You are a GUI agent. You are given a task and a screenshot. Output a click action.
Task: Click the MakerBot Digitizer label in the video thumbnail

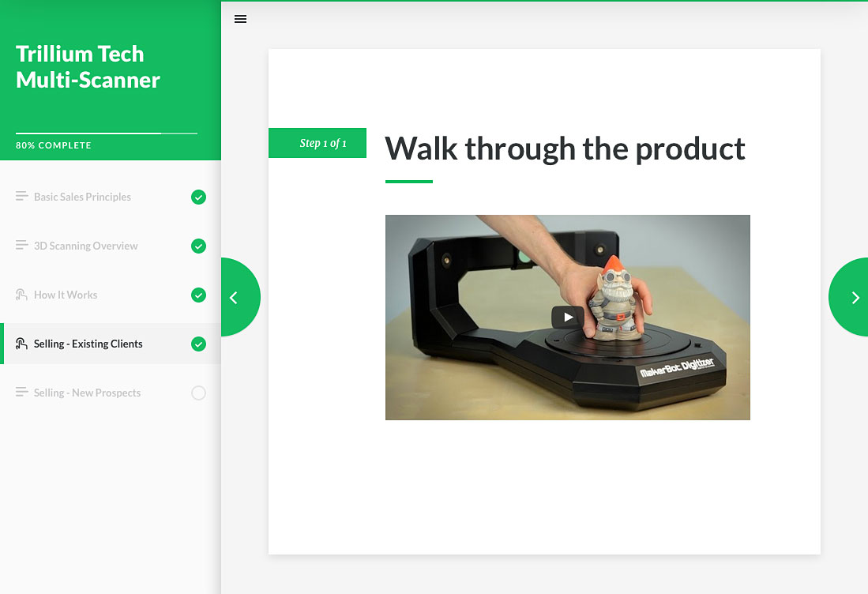(x=677, y=367)
